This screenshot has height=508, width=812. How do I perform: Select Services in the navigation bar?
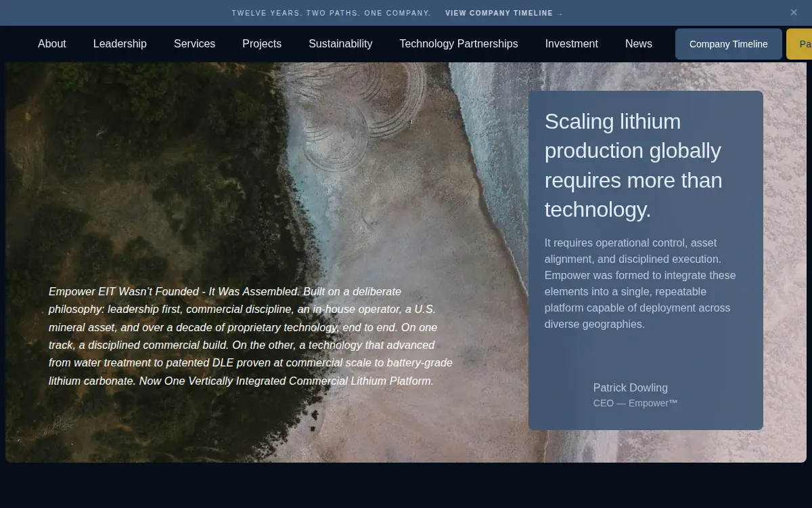coord(194,43)
